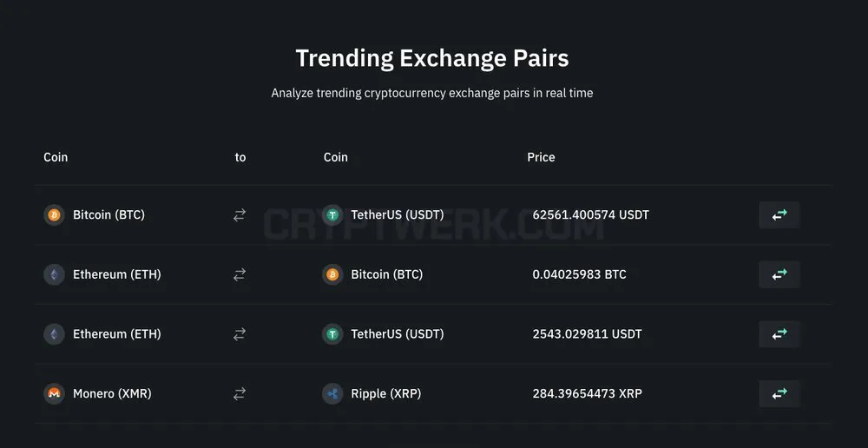Click the Bitcoin icon in the ETH to BTC row

coord(332,274)
